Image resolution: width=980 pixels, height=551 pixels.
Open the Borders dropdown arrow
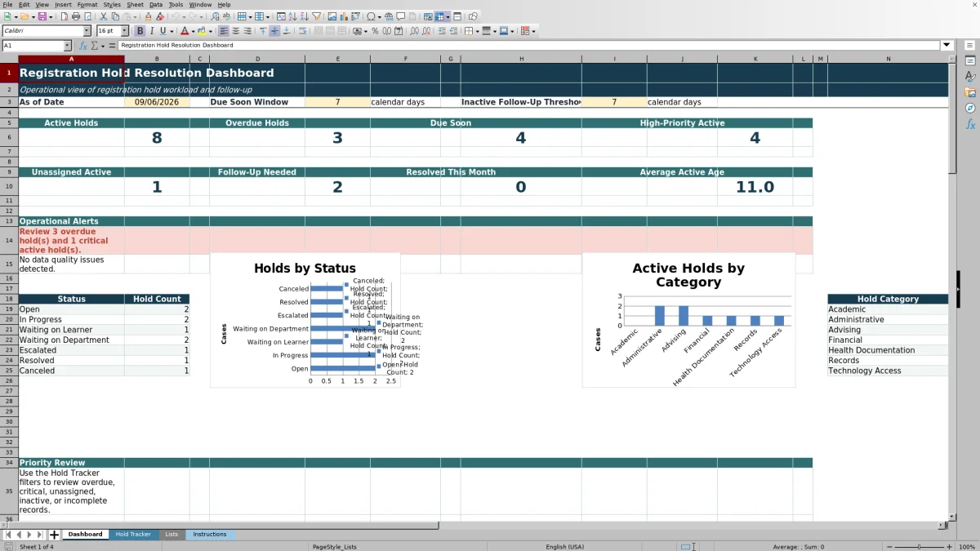(x=477, y=31)
